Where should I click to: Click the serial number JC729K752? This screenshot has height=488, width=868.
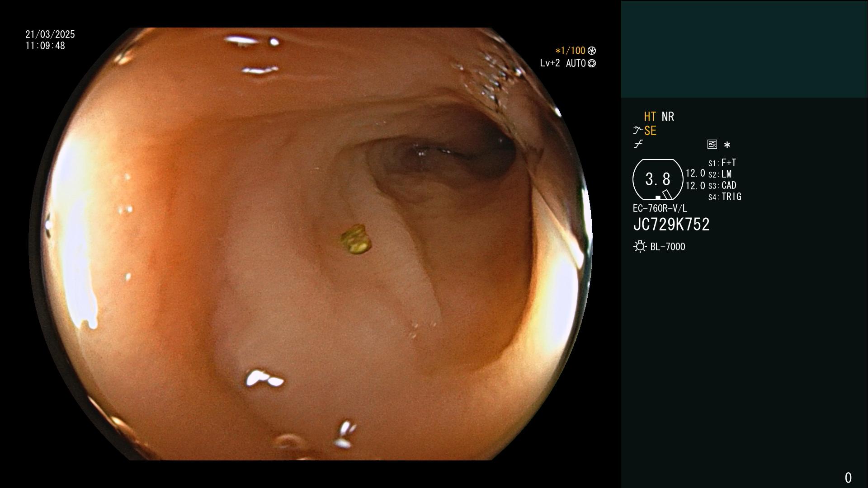point(671,225)
